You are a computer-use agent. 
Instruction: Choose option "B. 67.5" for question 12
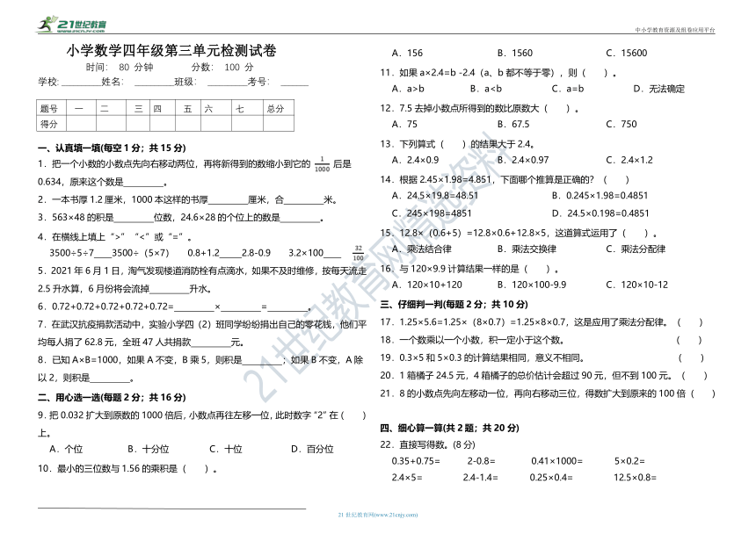point(513,124)
